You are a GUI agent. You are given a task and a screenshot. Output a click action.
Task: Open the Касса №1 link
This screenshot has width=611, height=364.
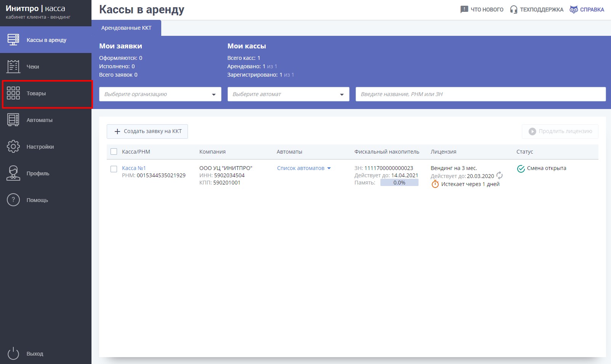tap(134, 168)
